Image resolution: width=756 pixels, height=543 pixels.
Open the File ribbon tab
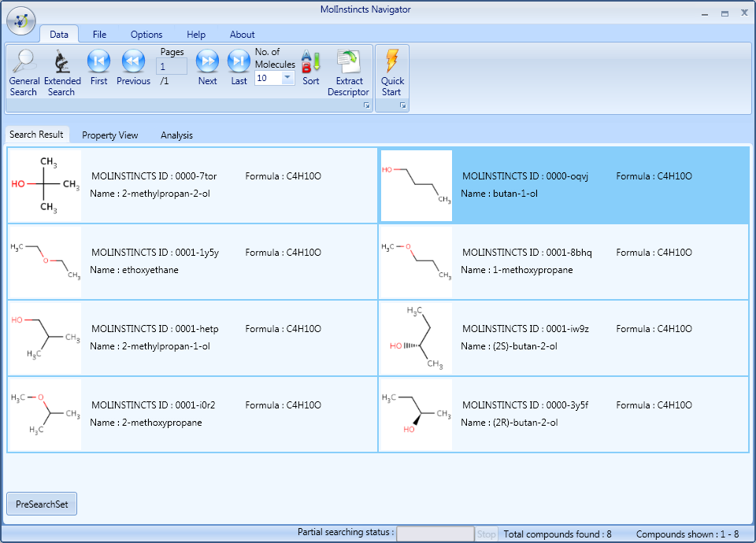coord(99,34)
